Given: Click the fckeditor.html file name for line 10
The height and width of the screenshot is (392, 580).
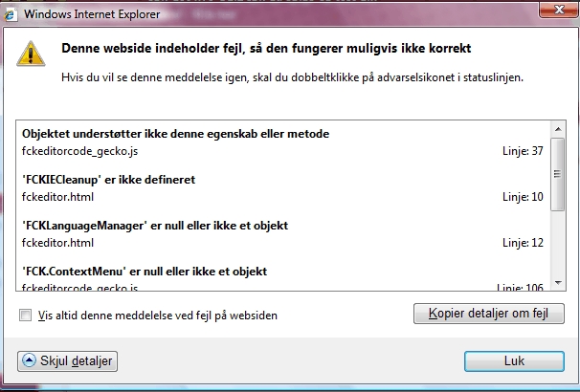Looking at the screenshot, I should tap(57, 197).
